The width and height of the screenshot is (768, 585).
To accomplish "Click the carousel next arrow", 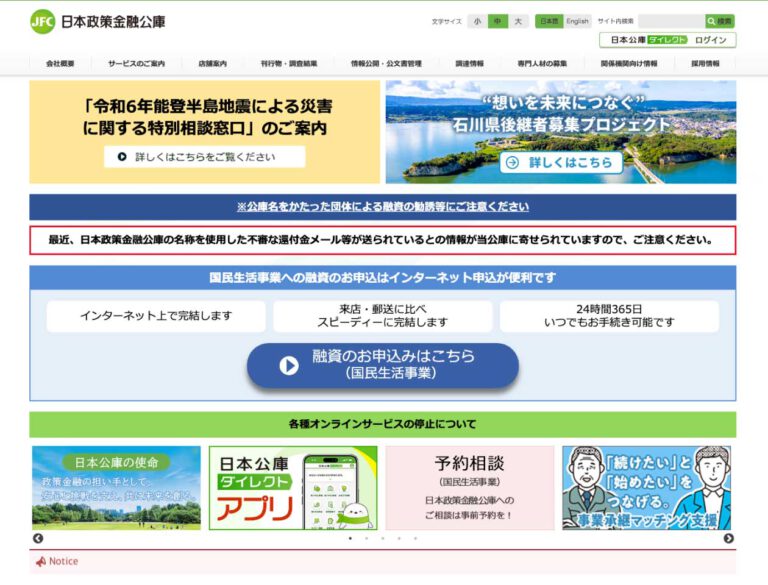I will [729, 538].
